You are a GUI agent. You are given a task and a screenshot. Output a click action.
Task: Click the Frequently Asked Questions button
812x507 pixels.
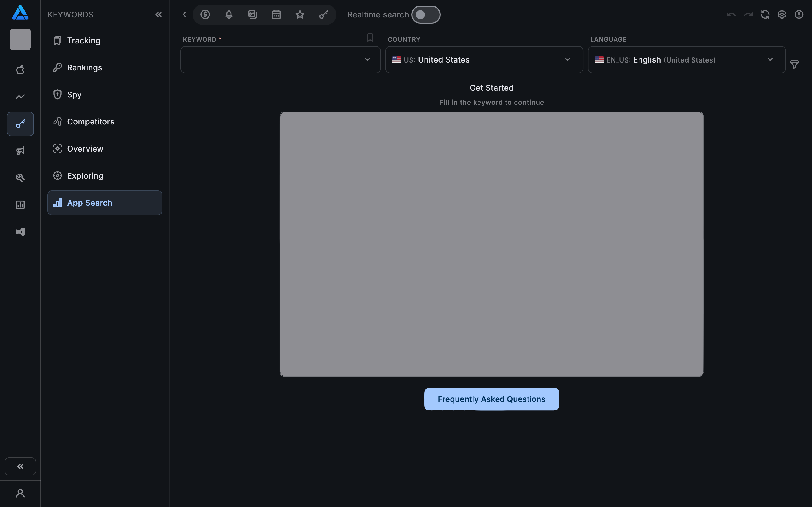coord(491,399)
